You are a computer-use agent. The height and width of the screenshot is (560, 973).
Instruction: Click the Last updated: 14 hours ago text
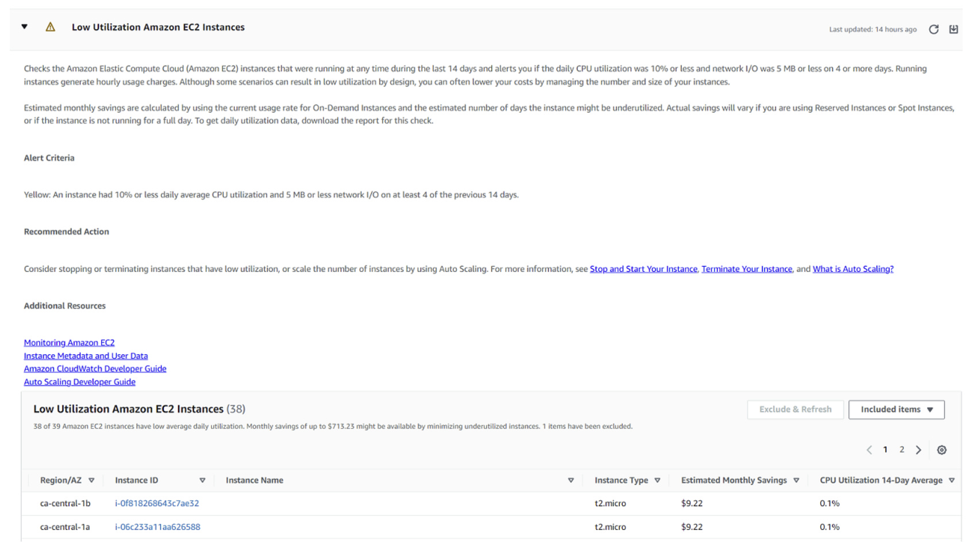click(x=872, y=29)
